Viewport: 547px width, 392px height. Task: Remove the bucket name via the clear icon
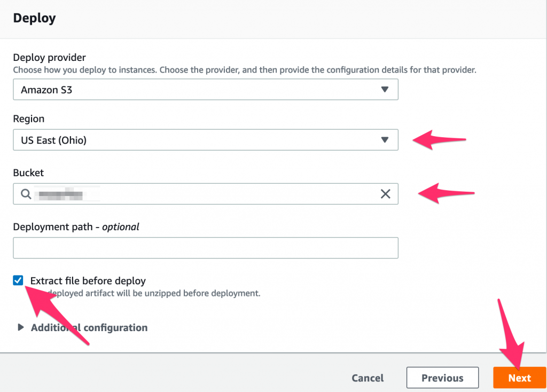tap(386, 194)
